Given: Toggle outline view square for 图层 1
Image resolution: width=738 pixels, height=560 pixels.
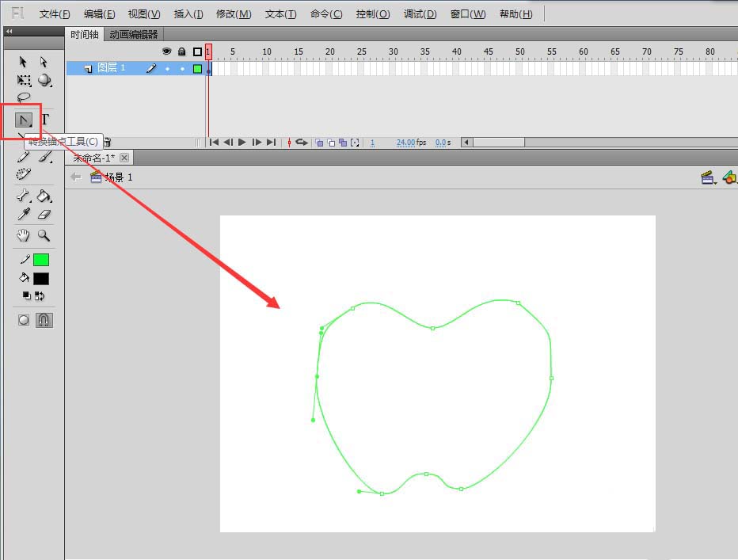Looking at the screenshot, I should [x=197, y=69].
